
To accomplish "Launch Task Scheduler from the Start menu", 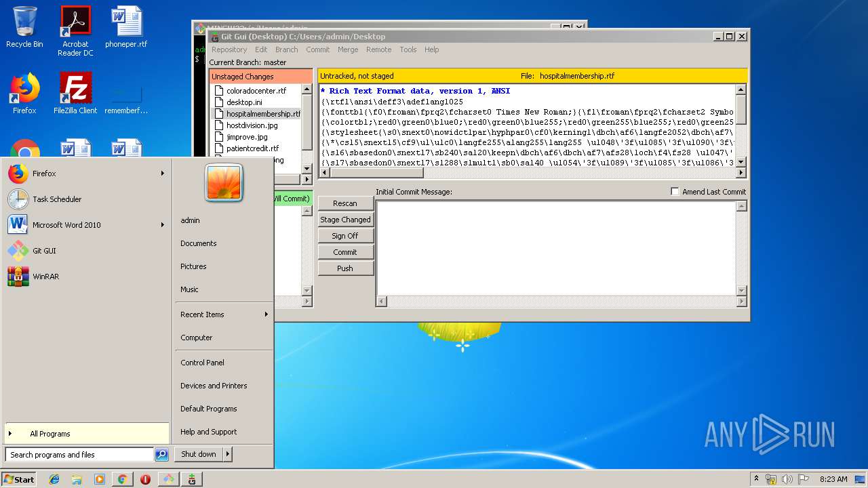I will coord(86,199).
